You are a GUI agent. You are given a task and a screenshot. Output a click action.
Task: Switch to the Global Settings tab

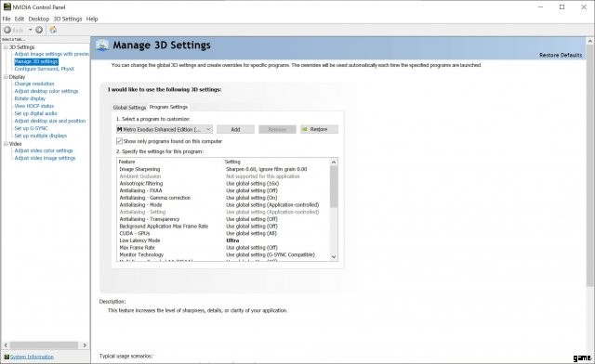(x=129, y=108)
